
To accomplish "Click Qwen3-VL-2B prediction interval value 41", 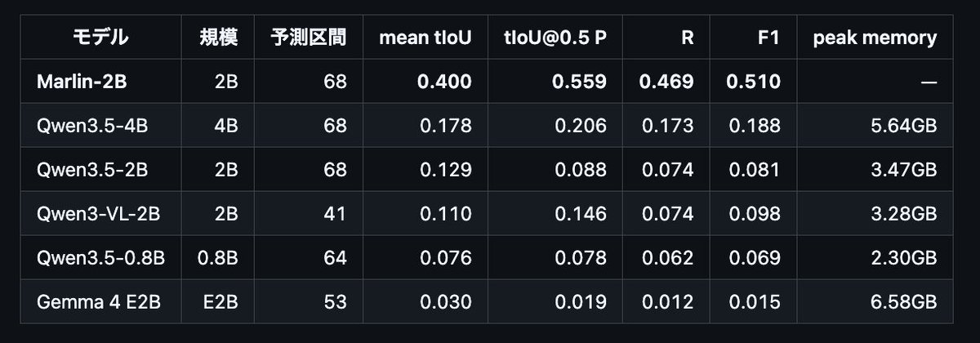I will 336,214.
